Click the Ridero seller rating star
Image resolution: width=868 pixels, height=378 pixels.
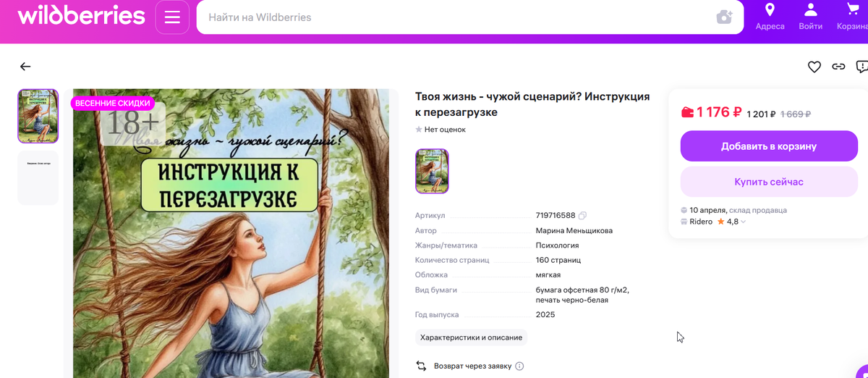pyautogui.click(x=720, y=222)
